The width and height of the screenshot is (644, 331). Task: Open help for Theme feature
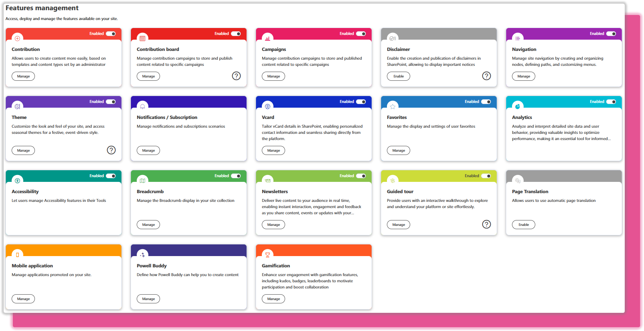(x=111, y=150)
